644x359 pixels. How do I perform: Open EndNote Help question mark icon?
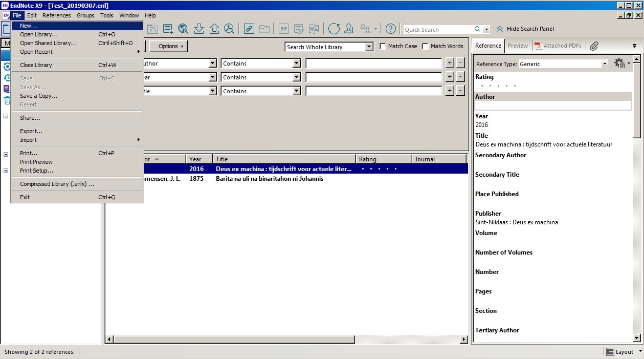[x=391, y=29]
